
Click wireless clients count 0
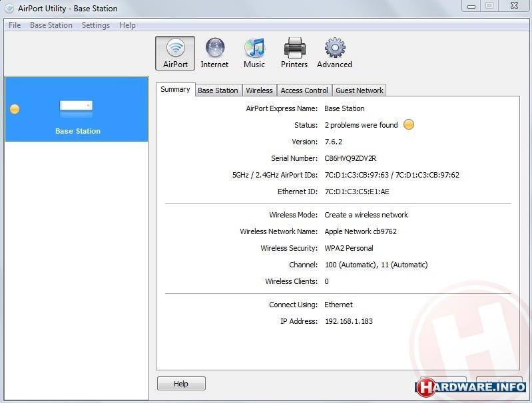click(x=326, y=281)
